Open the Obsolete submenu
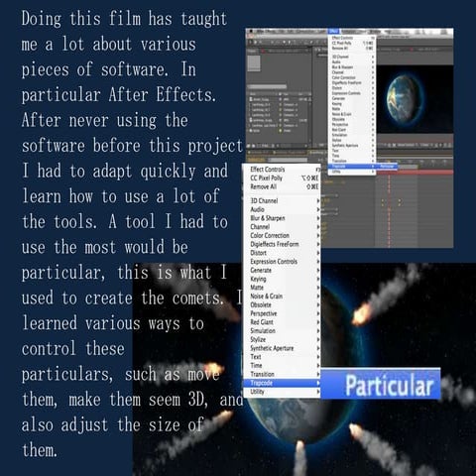476x476 pixels. click(282, 304)
